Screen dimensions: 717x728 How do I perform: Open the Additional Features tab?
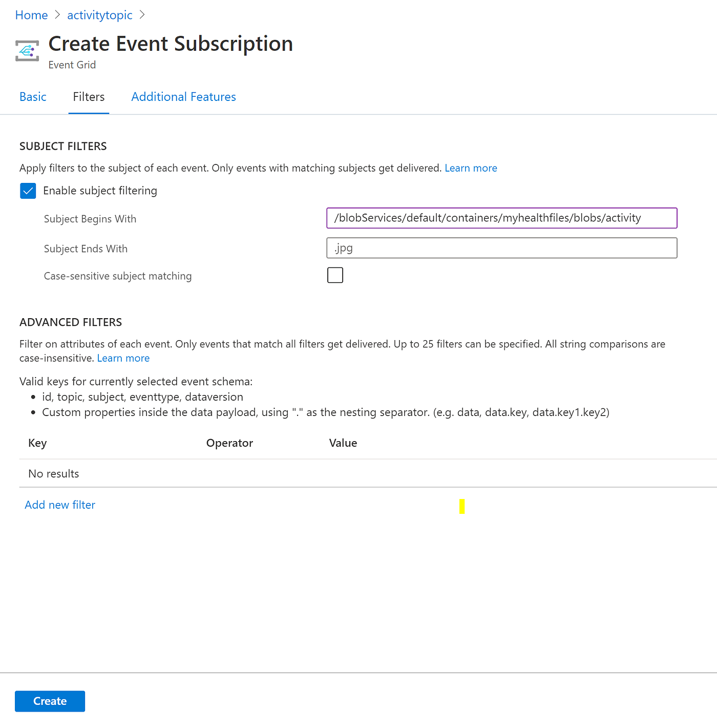click(183, 97)
